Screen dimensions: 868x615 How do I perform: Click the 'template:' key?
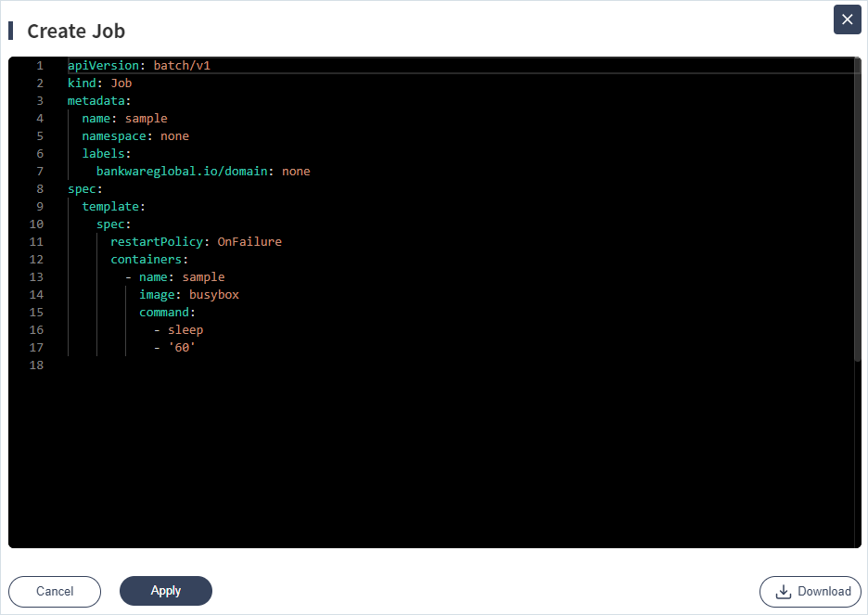113,207
